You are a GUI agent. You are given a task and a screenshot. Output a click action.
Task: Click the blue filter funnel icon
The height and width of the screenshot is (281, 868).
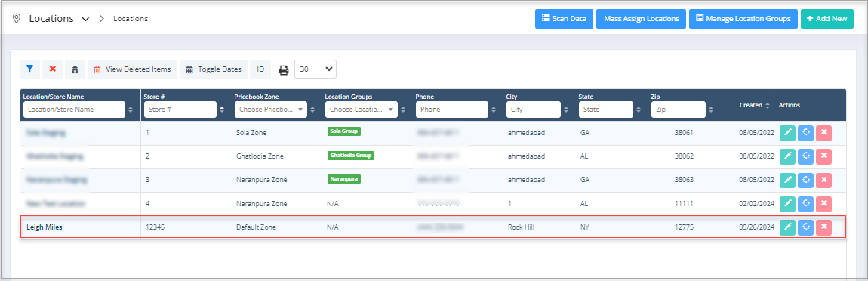pos(30,69)
